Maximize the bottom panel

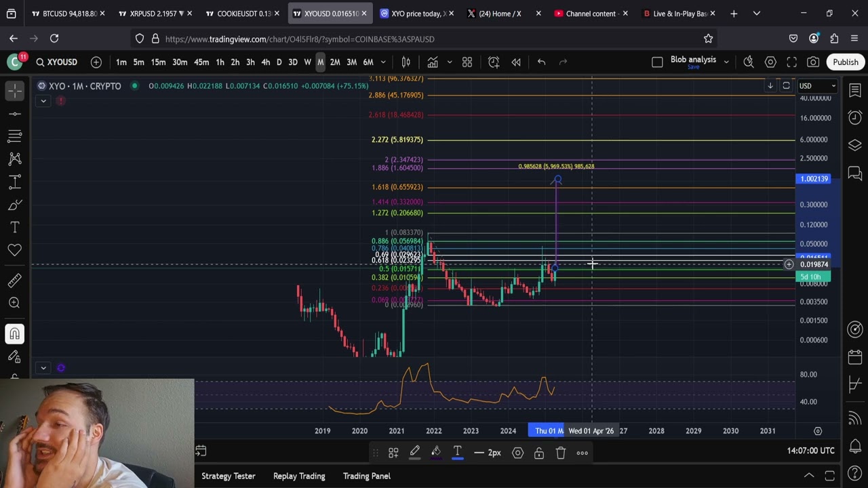pos(829,476)
